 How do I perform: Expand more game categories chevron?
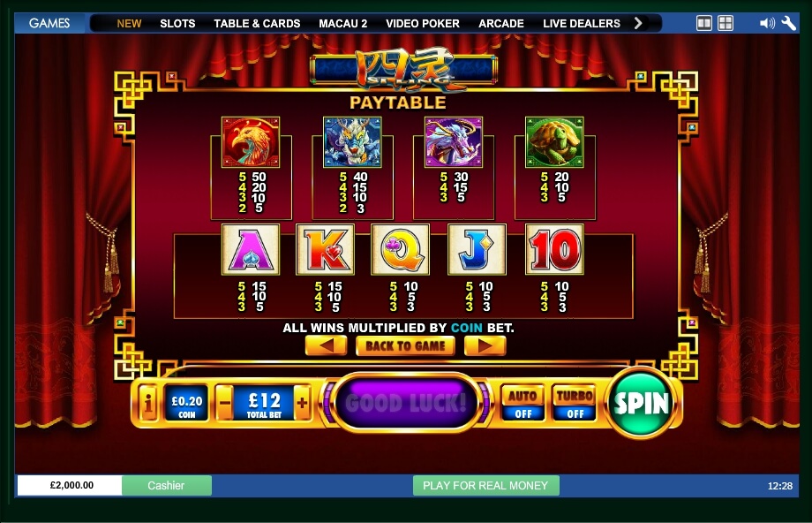638,23
